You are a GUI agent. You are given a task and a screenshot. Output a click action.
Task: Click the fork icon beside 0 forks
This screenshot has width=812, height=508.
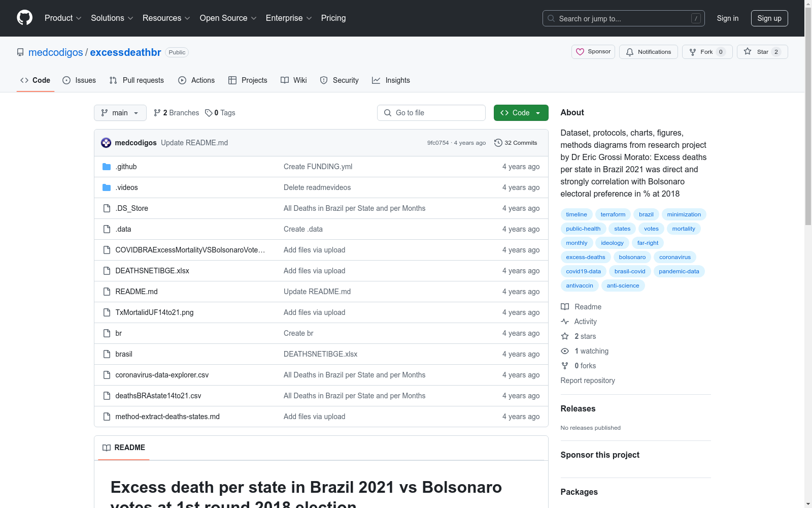565,366
